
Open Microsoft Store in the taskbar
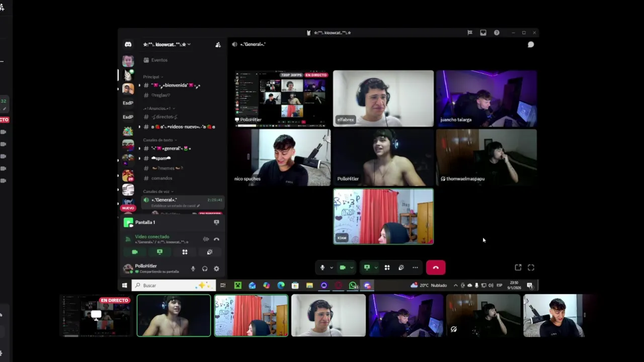pos(295,286)
